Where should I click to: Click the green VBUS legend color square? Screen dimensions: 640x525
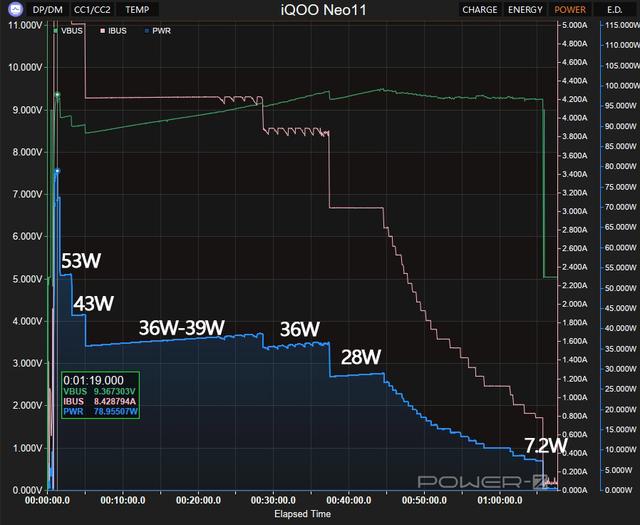point(56,31)
